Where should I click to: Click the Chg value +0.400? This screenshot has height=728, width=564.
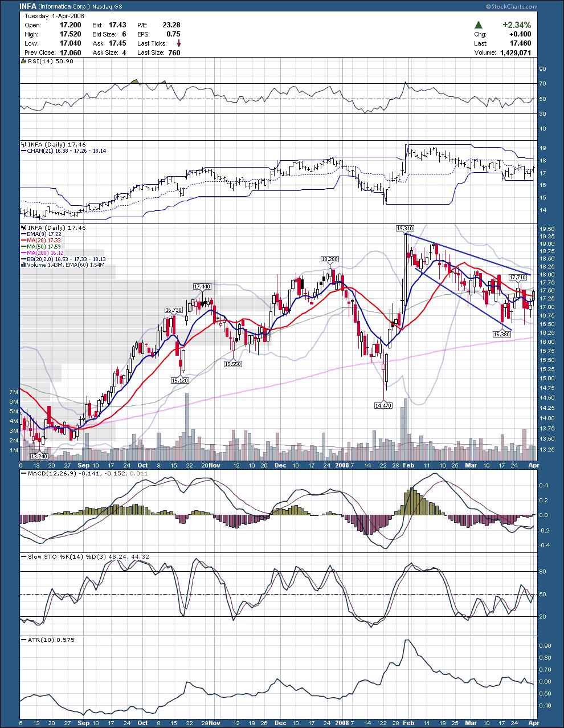coord(521,34)
